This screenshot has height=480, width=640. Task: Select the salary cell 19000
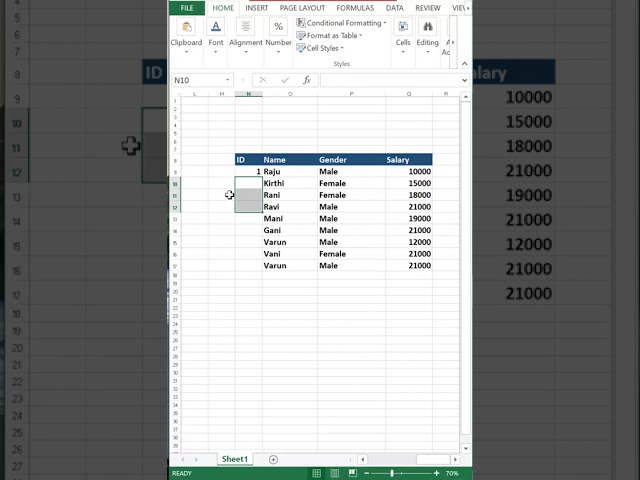(x=409, y=218)
